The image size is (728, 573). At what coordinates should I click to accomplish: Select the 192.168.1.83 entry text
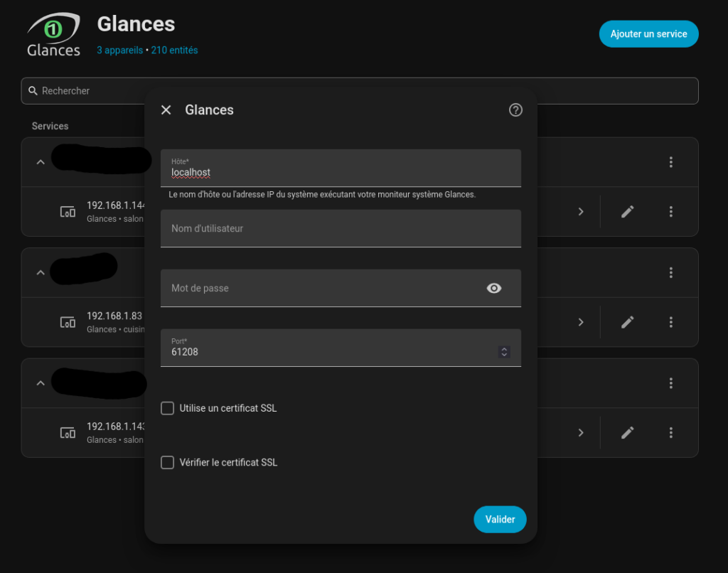tap(114, 316)
